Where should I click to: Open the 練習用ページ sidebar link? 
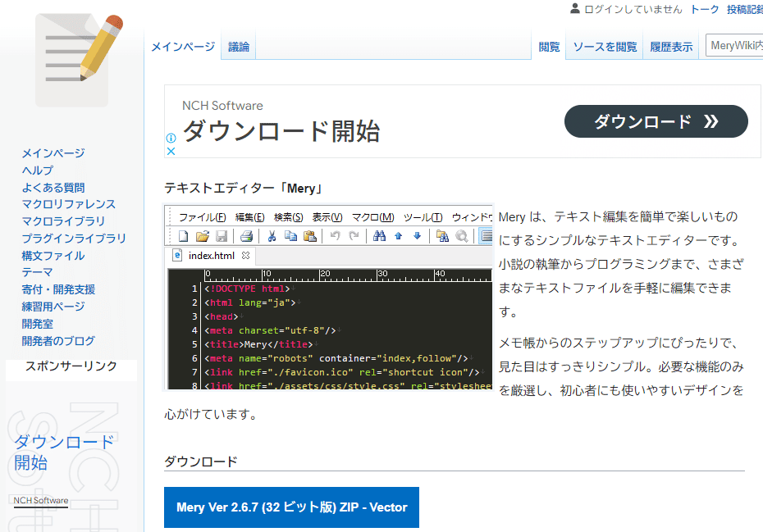coord(53,307)
